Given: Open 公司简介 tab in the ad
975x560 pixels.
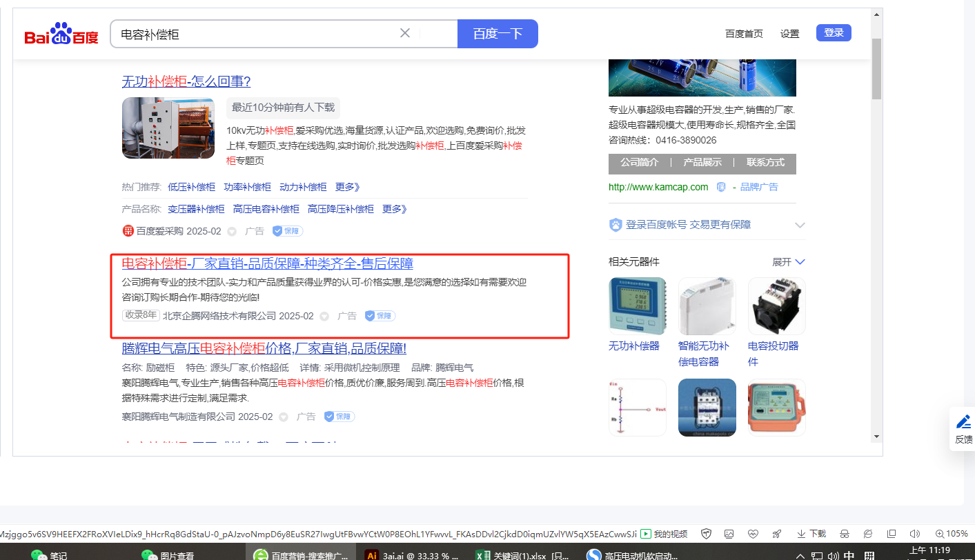Looking at the screenshot, I should [639, 163].
